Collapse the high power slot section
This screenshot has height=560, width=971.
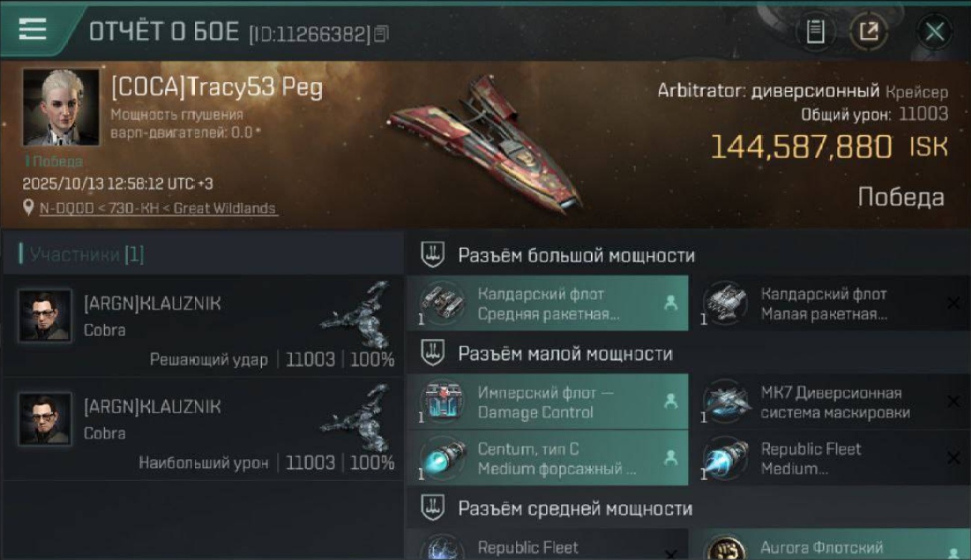(688, 255)
